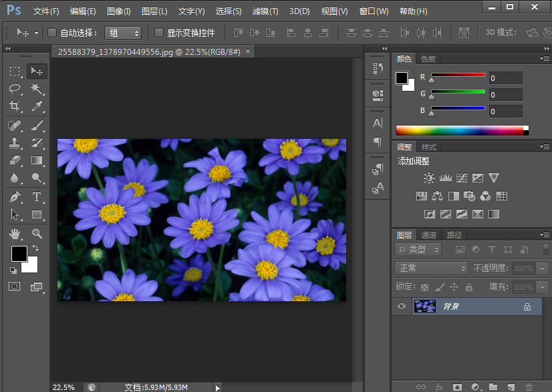
Task: Open the layer blend mode dropdown
Action: pos(431,268)
